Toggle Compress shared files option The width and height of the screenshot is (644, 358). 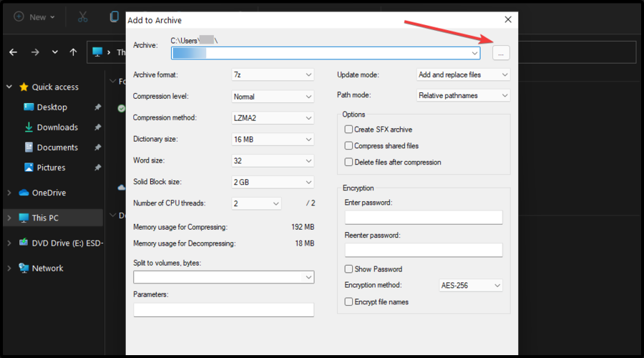click(348, 146)
